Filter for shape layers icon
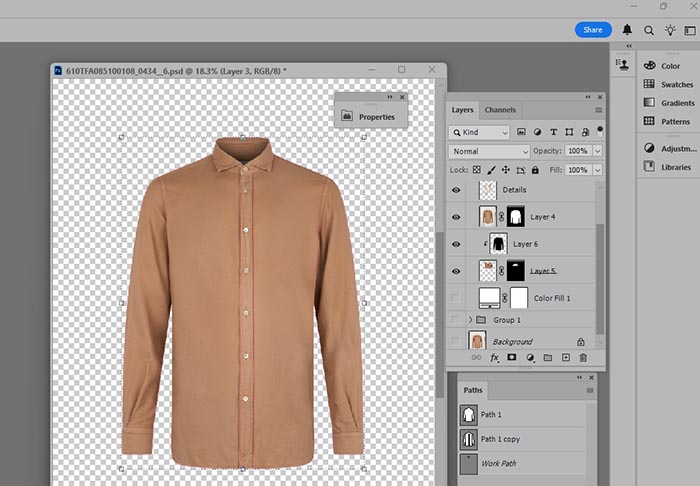The width and height of the screenshot is (700, 486). click(x=569, y=132)
